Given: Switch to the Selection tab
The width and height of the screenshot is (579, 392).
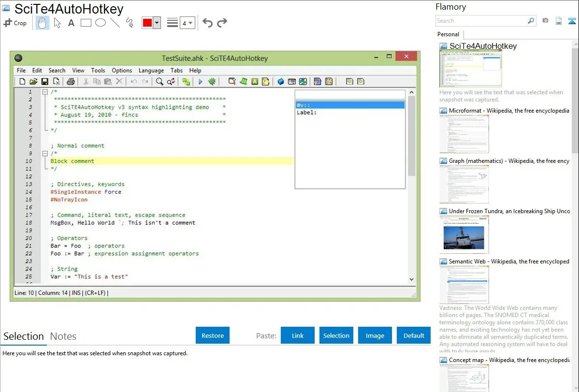Looking at the screenshot, I should [24, 336].
